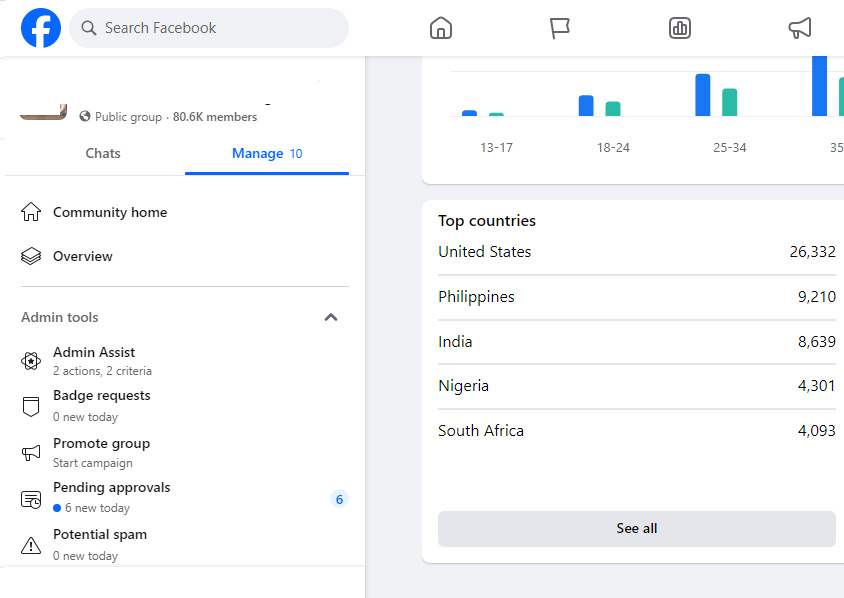Click the green bar for 18-24
Screen dimensions: 844x598
coord(613,109)
